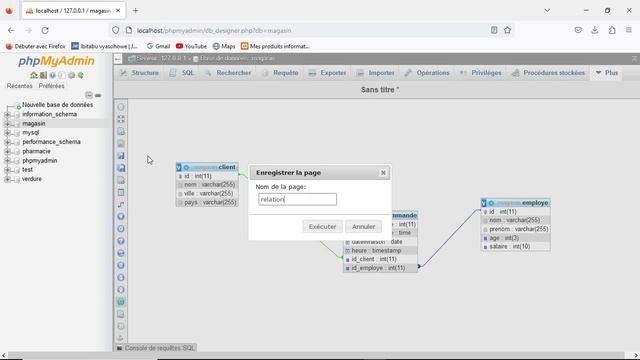
Task: Open the Console de requêtes SQL bar
Action: [156, 348]
